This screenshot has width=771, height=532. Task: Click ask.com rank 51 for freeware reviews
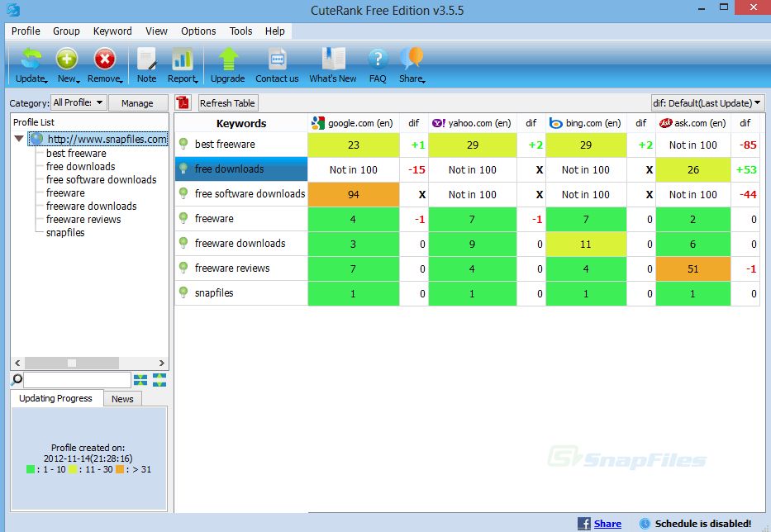coord(693,268)
